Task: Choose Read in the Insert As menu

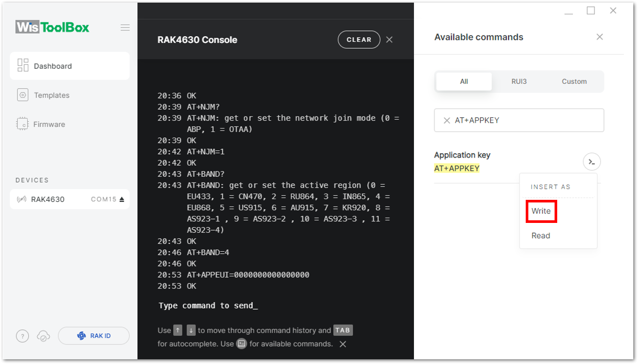Action: coord(541,235)
